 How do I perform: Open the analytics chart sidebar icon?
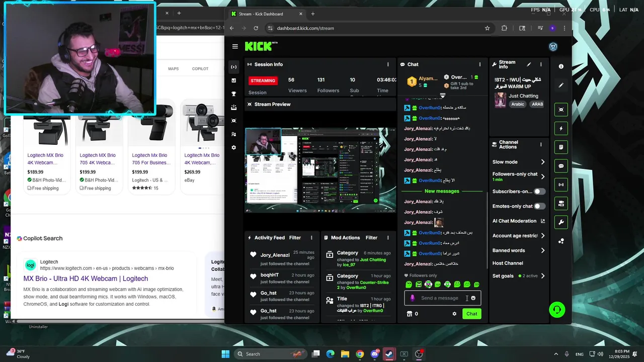[x=233, y=80]
